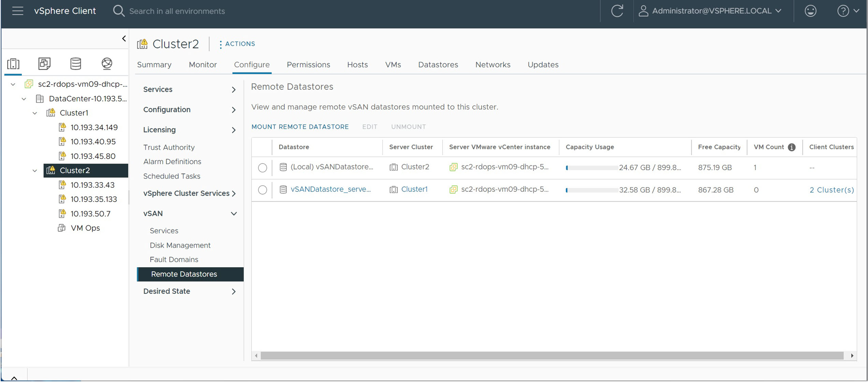Viewport: 868px width, 385px height.
Task: Select the radio button for Local vSANDatastore
Action: tap(263, 167)
